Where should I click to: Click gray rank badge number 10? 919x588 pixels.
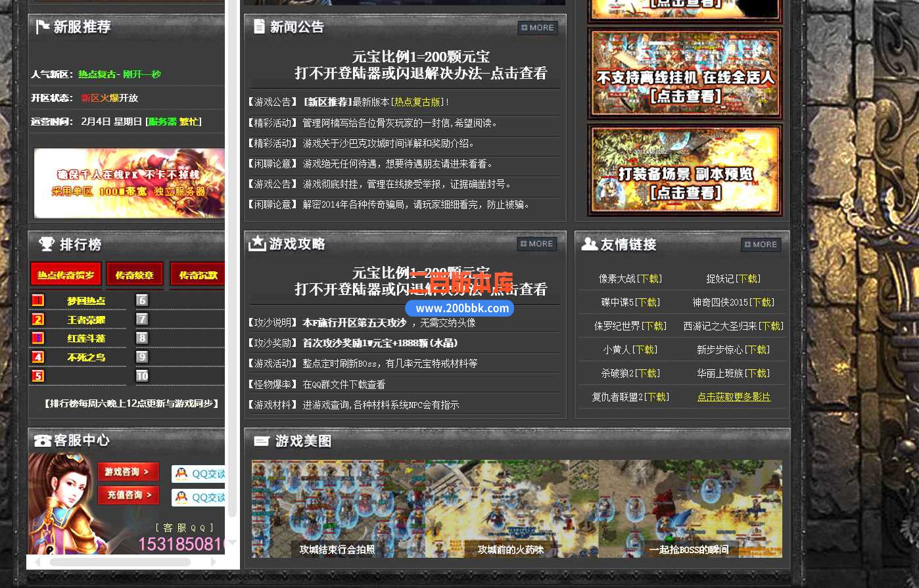click(x=142, y=376)
